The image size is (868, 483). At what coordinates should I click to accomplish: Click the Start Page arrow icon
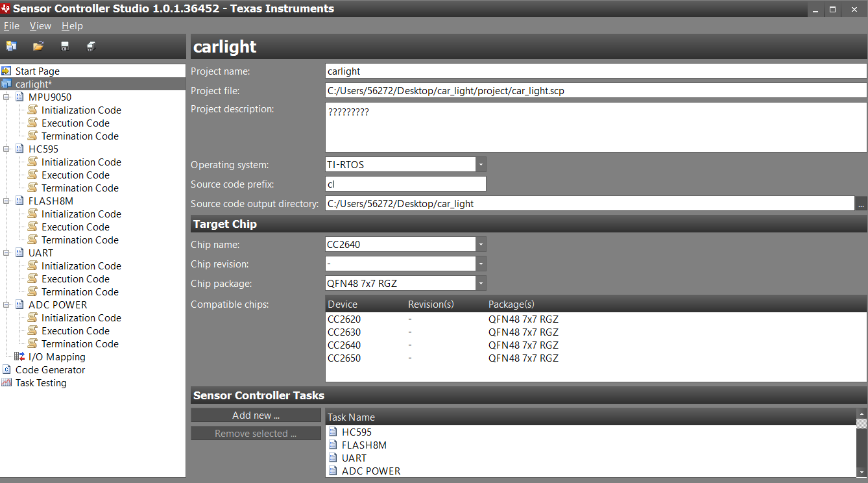click(x=6, y=71)
